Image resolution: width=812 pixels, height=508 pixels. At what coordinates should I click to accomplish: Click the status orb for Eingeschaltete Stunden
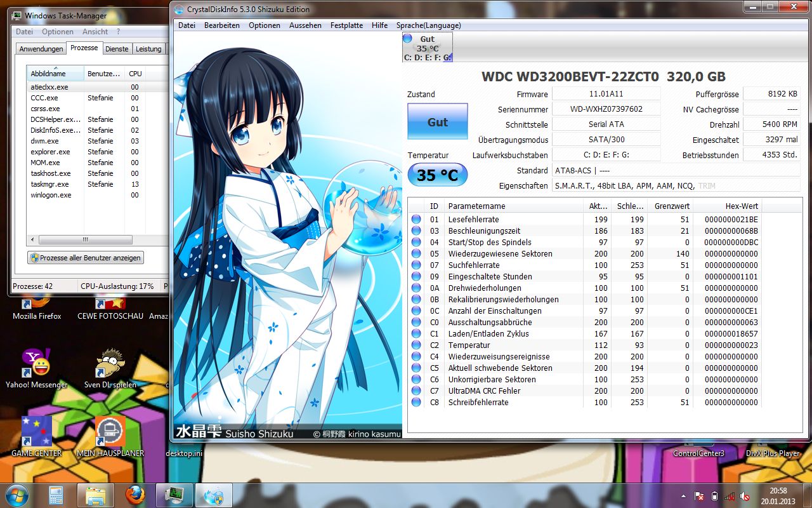pyautogui.click(x=416, y=276)
